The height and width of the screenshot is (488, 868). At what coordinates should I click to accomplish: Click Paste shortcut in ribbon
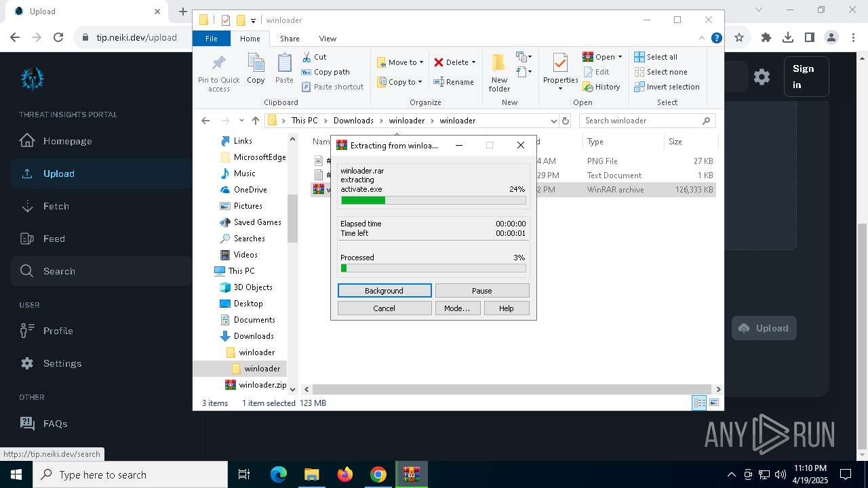coord(333,87)
